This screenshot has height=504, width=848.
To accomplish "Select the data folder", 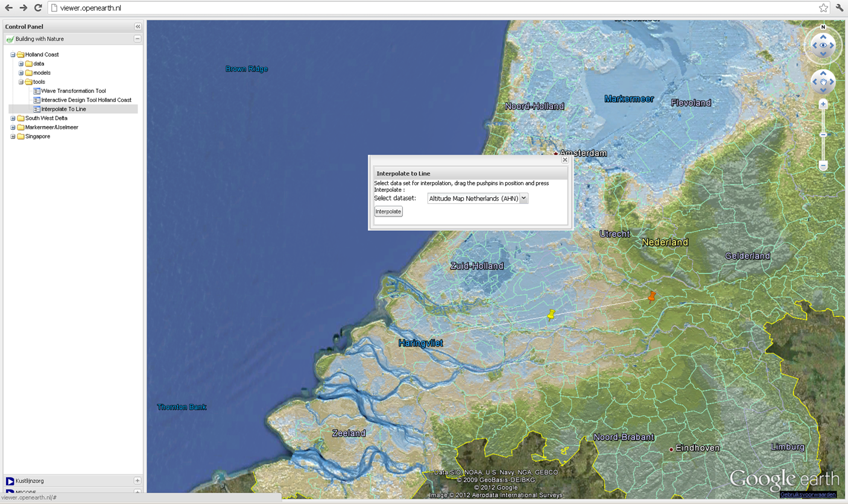I will pyautogui.click(x=39, y=63).
